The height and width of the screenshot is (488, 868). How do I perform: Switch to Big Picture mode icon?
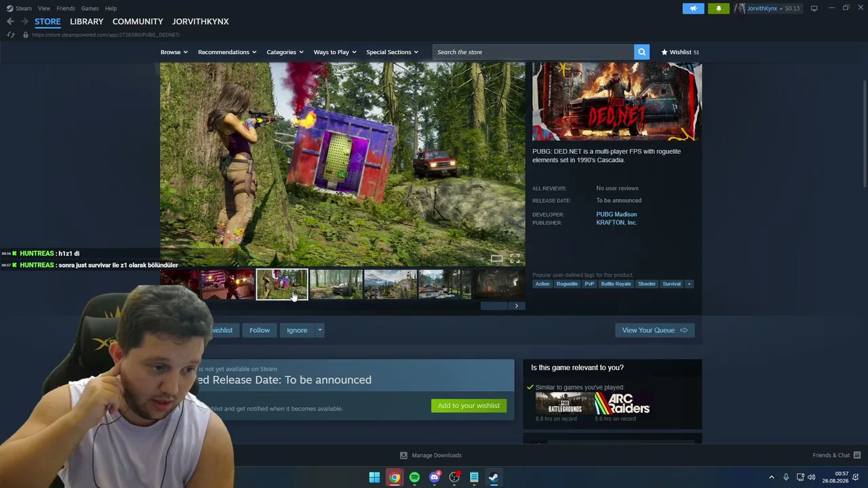pyautogui.click(x=814, y=8)
